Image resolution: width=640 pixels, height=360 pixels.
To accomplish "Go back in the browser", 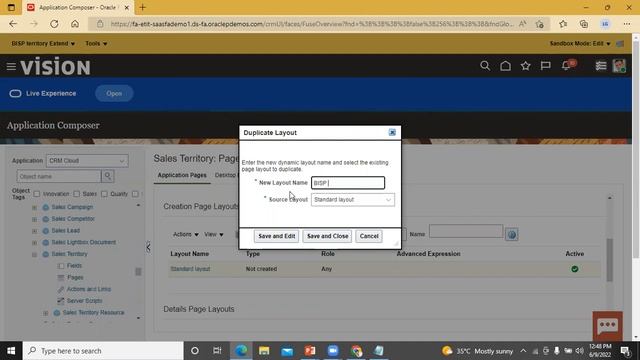I will 13,24.
